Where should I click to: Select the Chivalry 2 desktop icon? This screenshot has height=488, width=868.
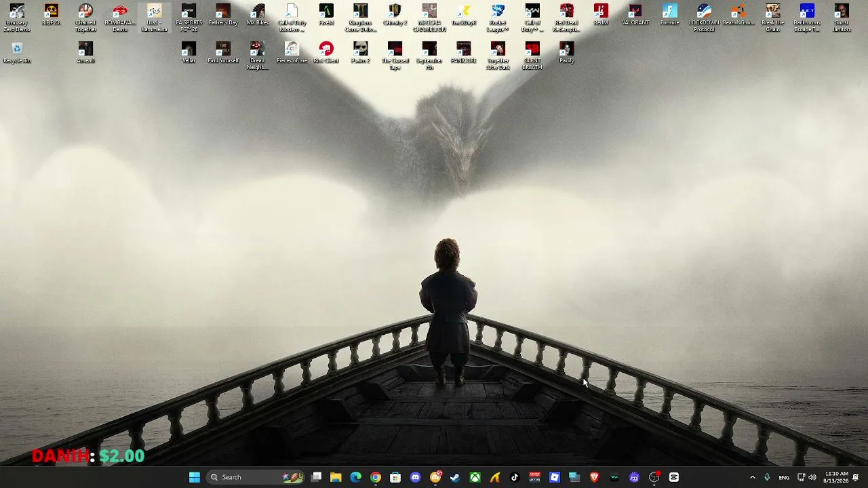[x=395, y=15]
